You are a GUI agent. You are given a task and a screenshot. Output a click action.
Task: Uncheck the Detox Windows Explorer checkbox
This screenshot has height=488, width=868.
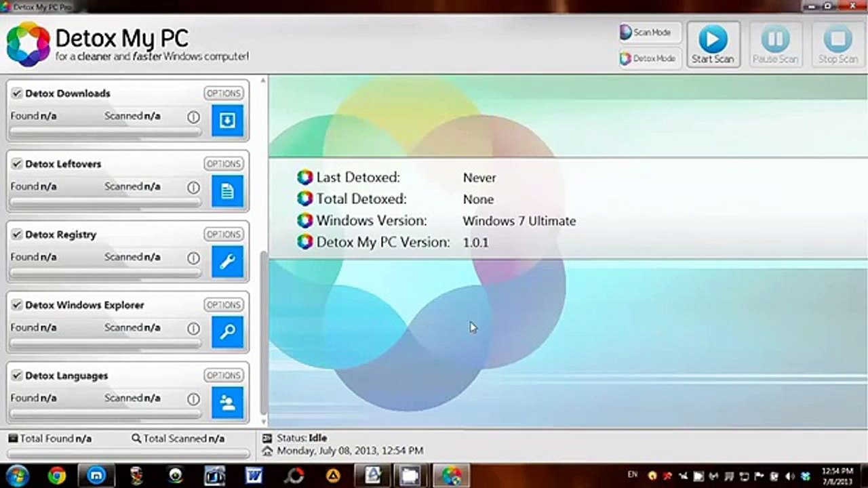pyautogui.click(x=17, y=305)
